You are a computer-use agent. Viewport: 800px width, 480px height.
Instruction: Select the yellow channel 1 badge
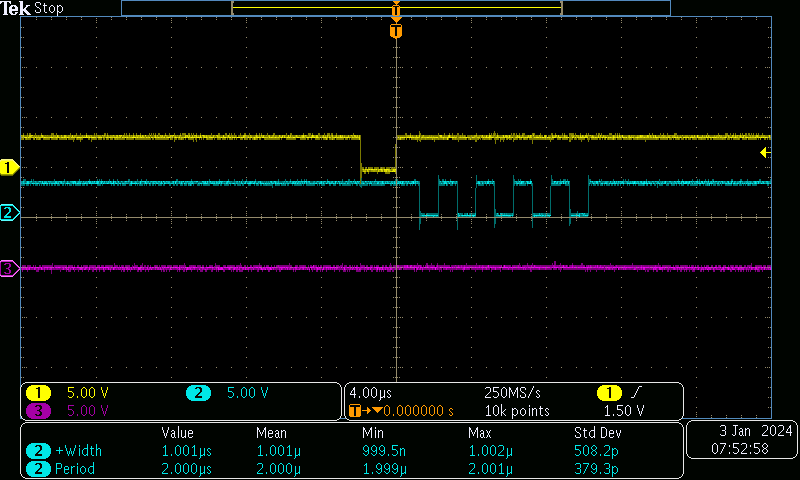click(38, 393)
